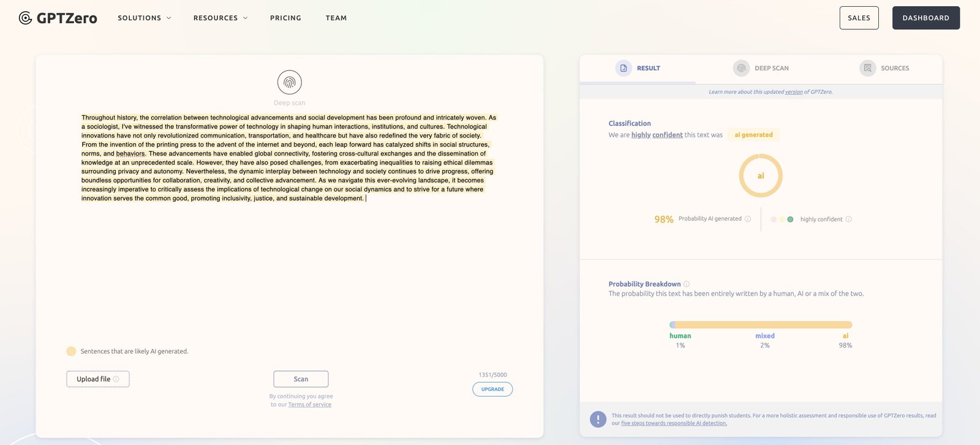Click the probability breakdown bar
The width and height of the screenshot is (980, 445).
(761, 325)
